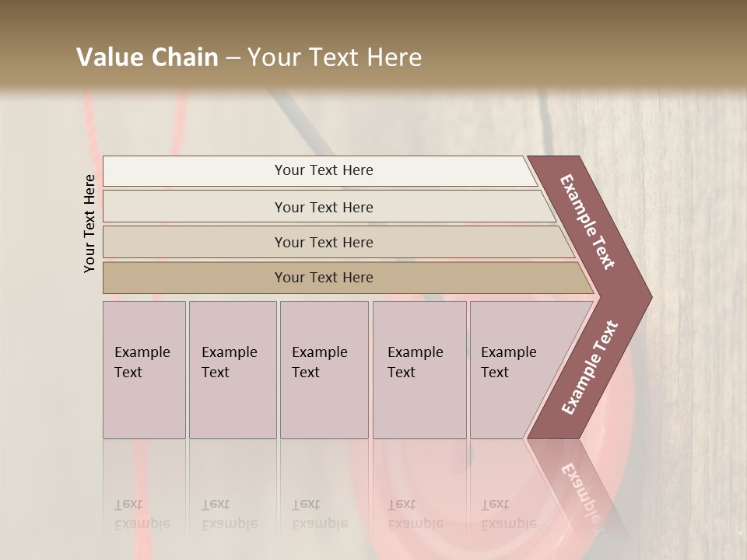This screenshot has height=560, width=747.
Task: Select the second 'Your Text Here' bar from top
Action: click(x=323, y=207)
